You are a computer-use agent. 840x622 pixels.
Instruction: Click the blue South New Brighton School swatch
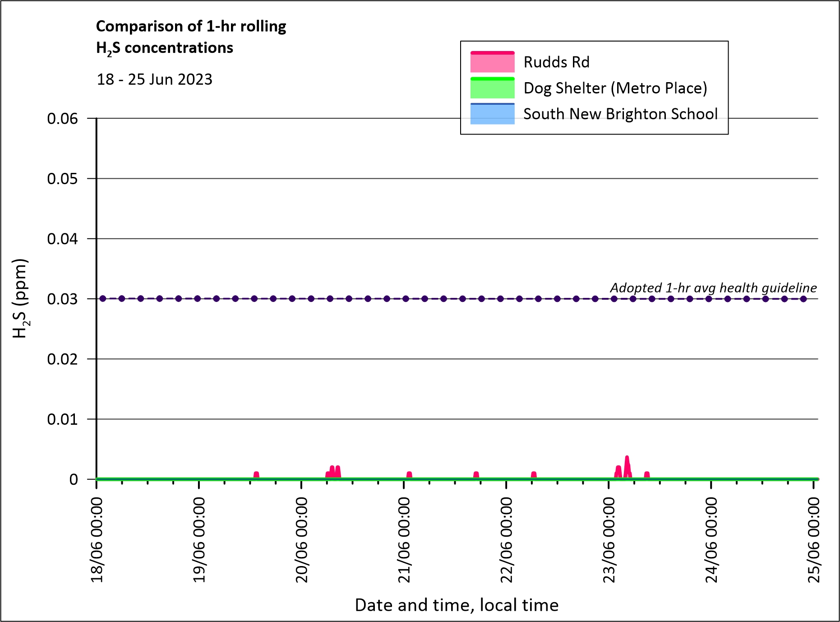point(492,114)
